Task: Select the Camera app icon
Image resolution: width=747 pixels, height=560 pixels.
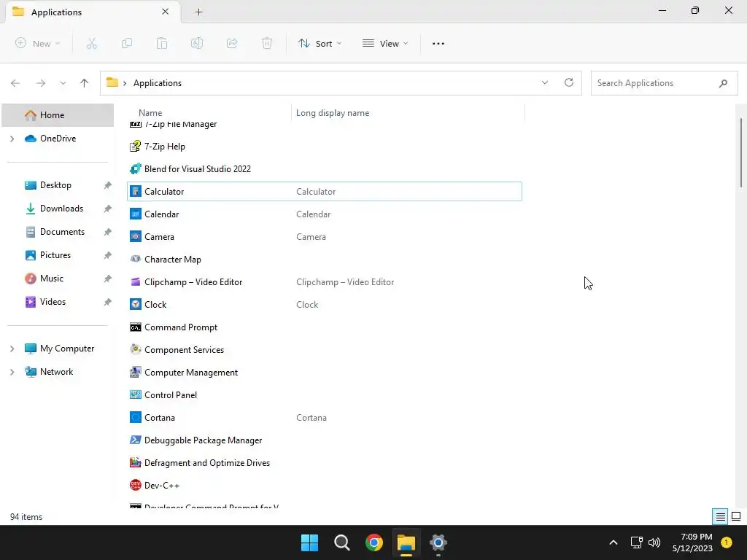Action: click(x=135, y=237)
